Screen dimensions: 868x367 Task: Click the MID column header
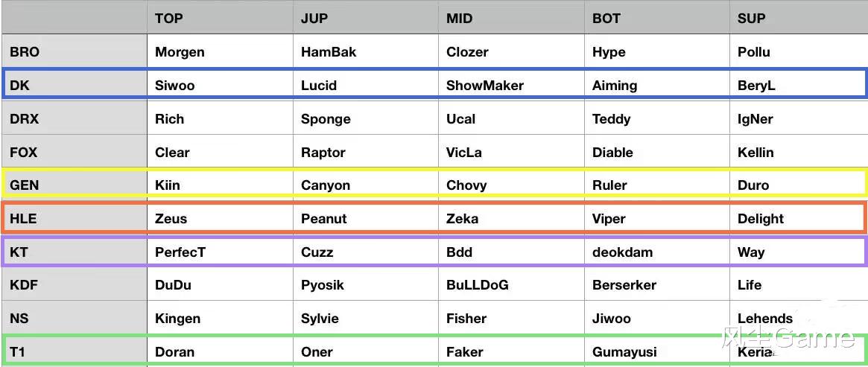[511, 19]
